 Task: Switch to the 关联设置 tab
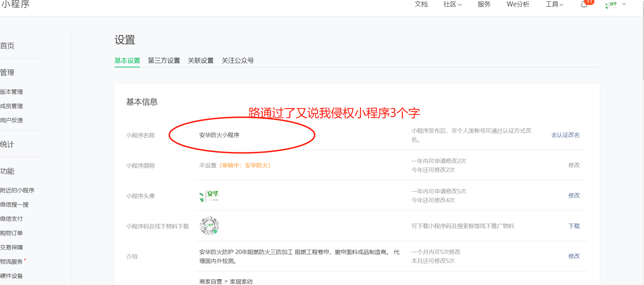click(201, 61)
